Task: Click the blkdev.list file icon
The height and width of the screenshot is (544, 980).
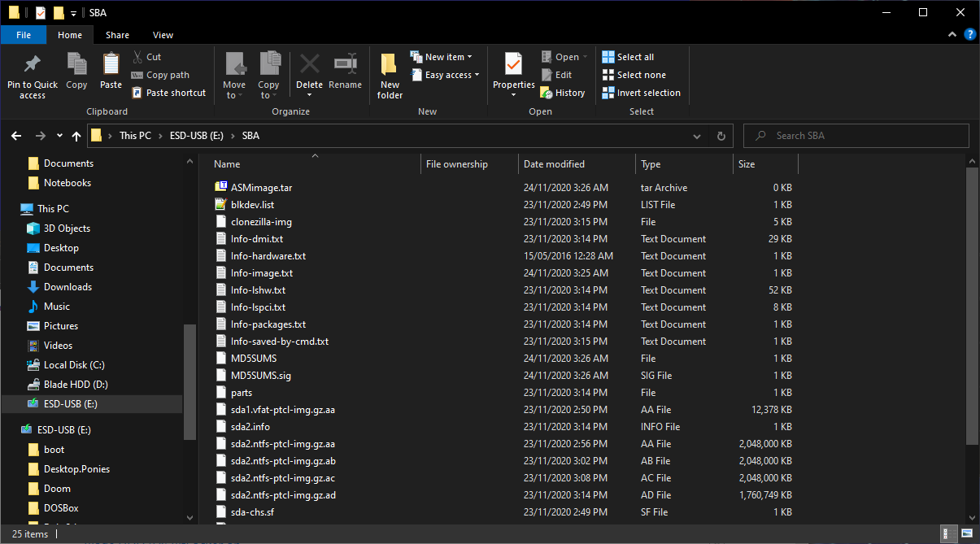Action: tap(220, 205)
